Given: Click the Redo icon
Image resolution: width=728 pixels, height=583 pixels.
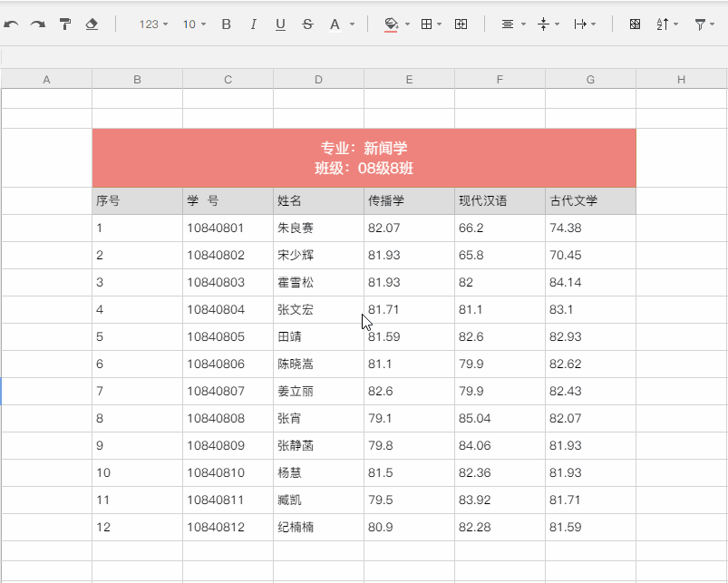Looking at the screenshot, I should point(37,24).
